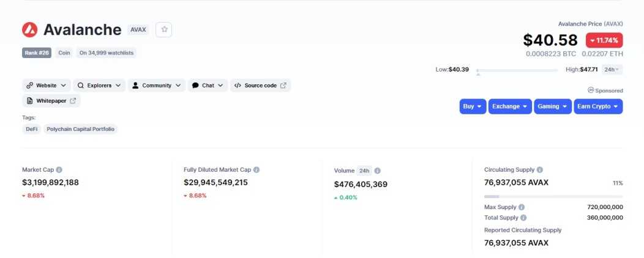Click the Max Supply info icon
Viewport: 644px width, 258px height.
point(521,207)
